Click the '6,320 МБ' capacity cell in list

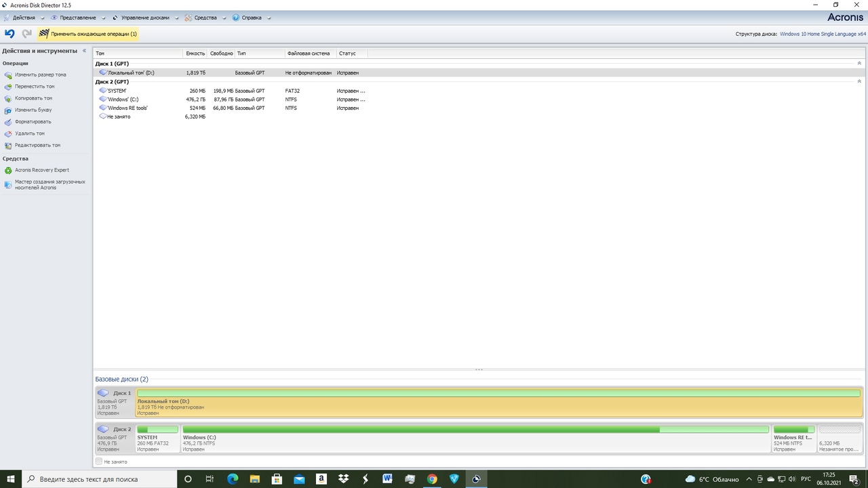pyautogui.click(x=195, y=117)
